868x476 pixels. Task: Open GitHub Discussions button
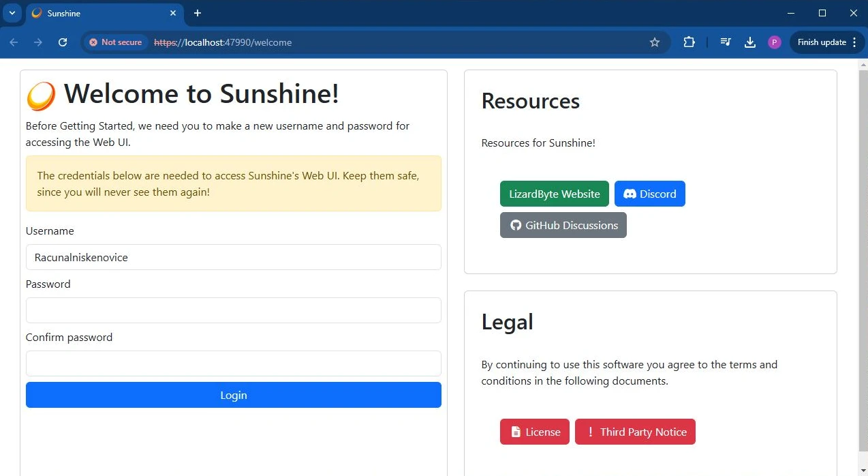click(563, 225)
